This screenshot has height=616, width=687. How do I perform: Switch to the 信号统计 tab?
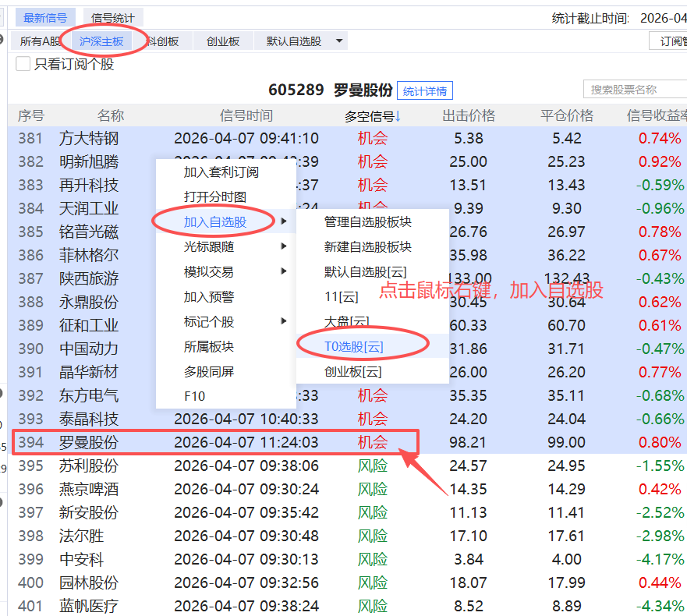point(112,18)
